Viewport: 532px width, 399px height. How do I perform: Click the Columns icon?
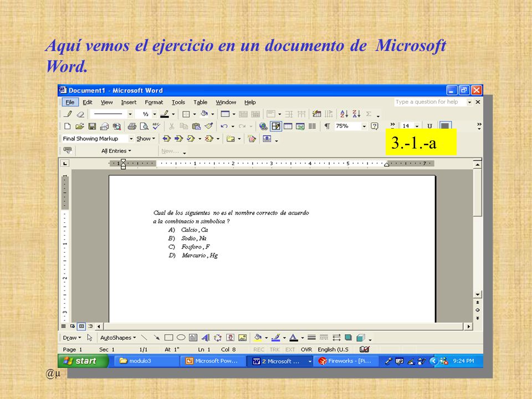[x=312, y=126]
